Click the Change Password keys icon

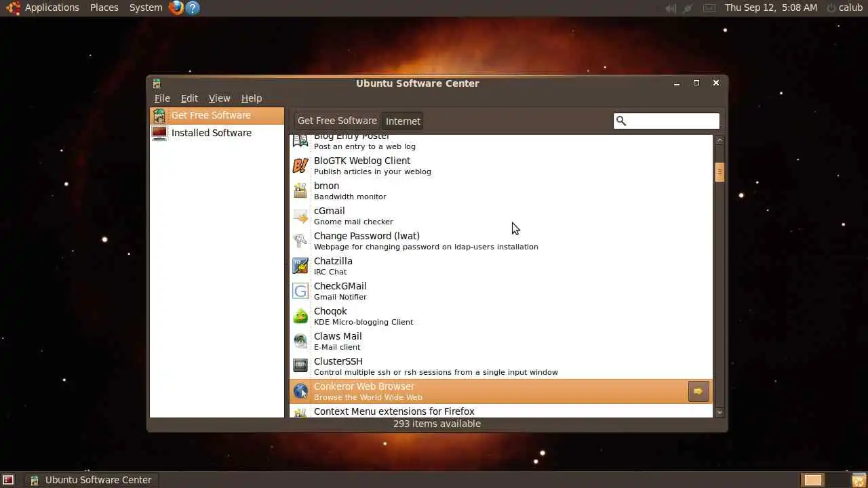click(x=300, y=241)
